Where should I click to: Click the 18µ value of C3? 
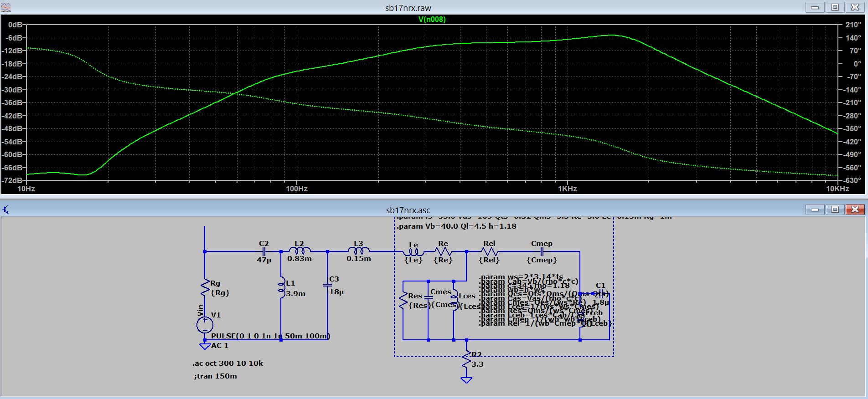336,292
